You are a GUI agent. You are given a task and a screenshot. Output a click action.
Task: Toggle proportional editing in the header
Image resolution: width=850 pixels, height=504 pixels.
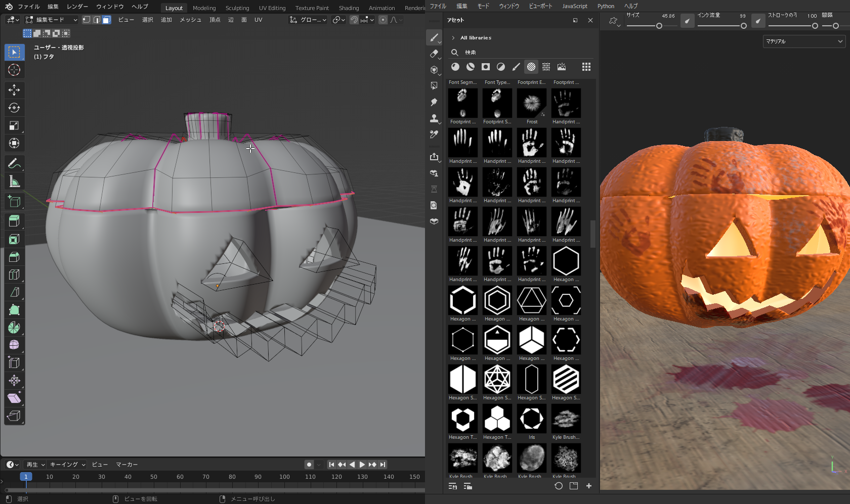pyautogui.click(x=383, y=20)
